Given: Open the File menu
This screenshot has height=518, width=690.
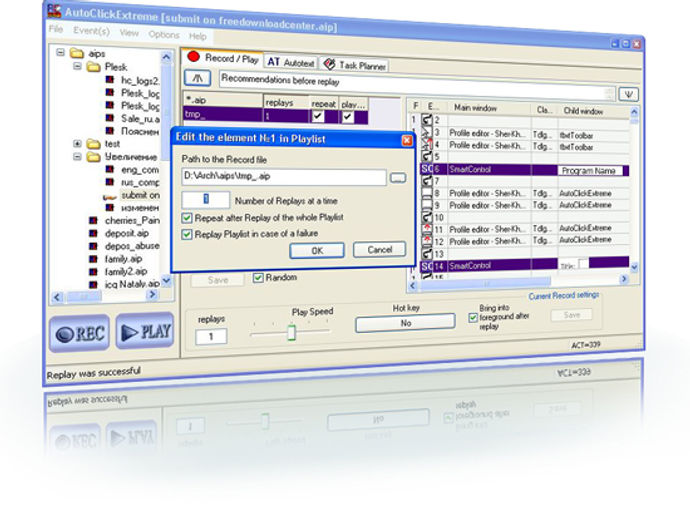Looking at the screenshot, I should point(55,29).
